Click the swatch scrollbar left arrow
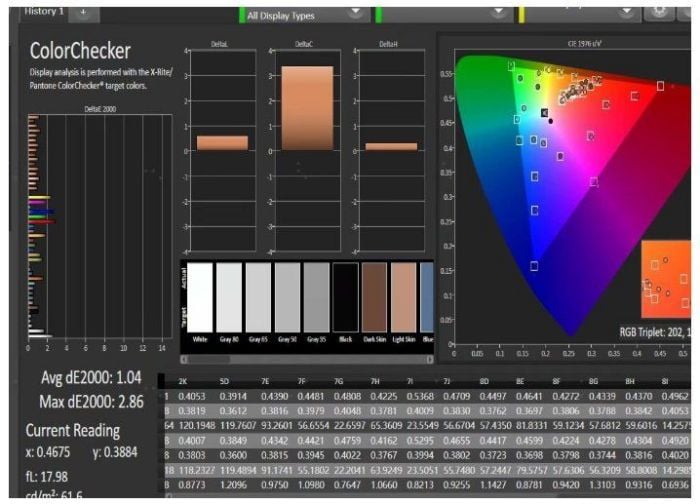Screen dimensions: 700x504 [184, 359]
